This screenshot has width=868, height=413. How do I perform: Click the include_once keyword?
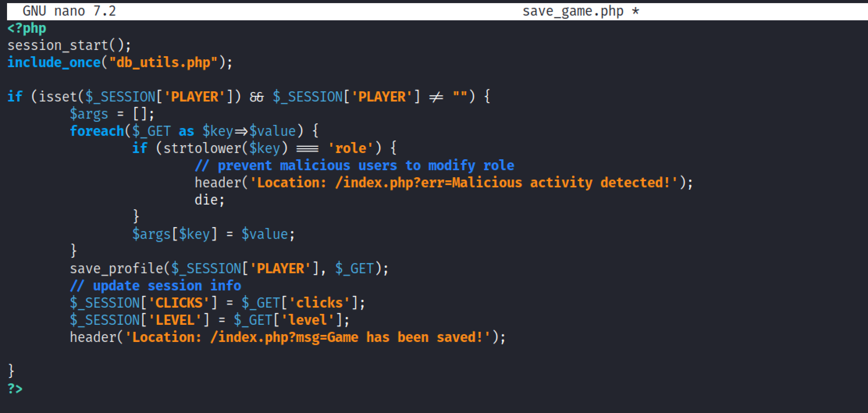point(54,63)
